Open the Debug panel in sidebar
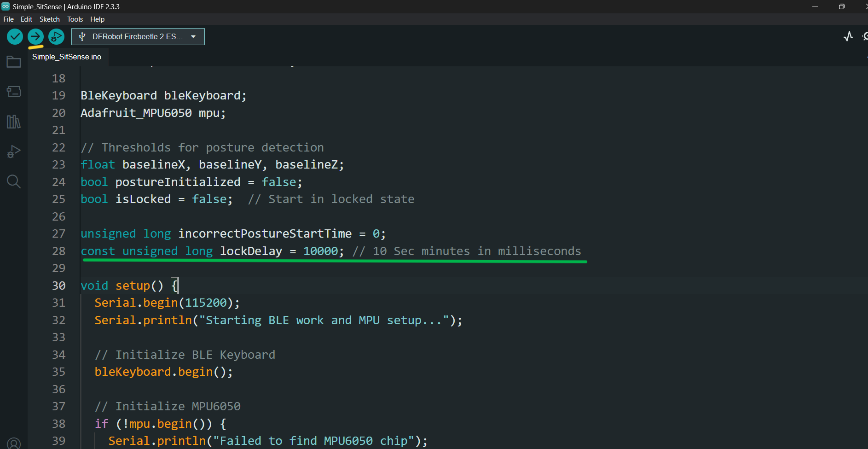868x449 pixels. click(x=14, y=152)
